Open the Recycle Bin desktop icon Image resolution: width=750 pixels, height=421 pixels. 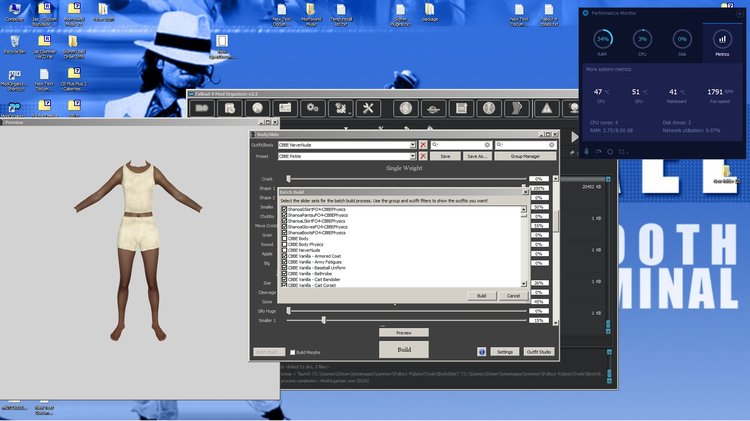tap(14, 44)
